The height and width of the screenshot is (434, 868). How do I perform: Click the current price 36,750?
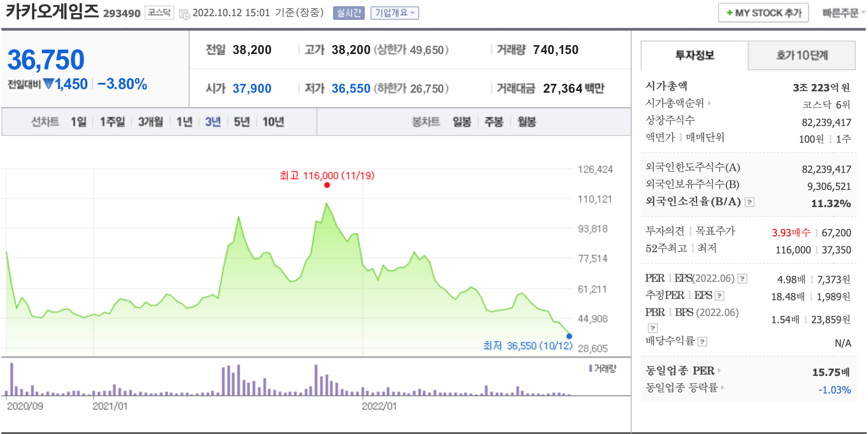pyautogui.click(x=46, y=60)
